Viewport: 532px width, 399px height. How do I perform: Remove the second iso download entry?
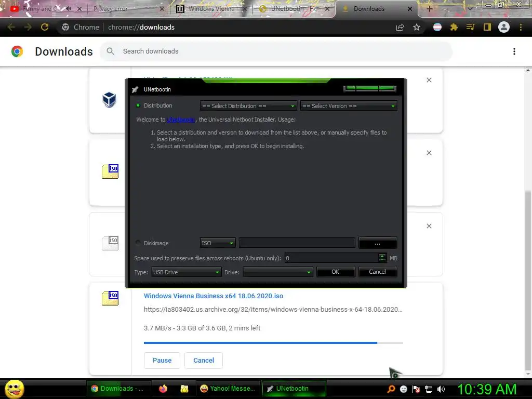[429, 153]
